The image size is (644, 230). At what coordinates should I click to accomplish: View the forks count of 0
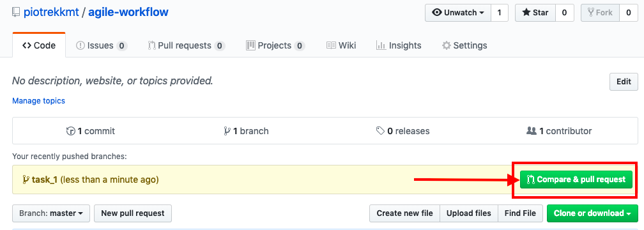(x=629, y=13)
